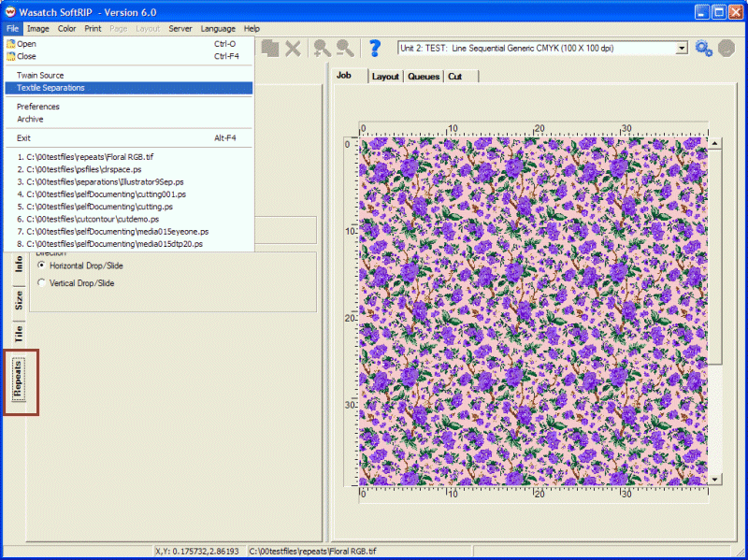Click the folder icon beside Close
The image size is (748, 560).
[x=10, y=56]
